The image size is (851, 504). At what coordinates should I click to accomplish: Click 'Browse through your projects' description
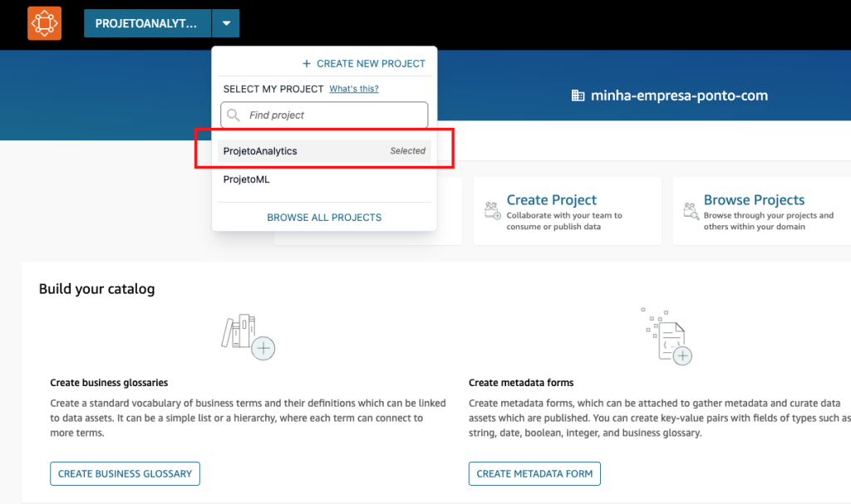769,221
